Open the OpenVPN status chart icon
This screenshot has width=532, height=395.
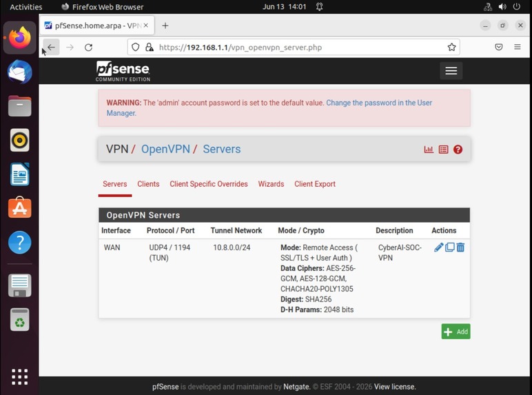(429, 150)
